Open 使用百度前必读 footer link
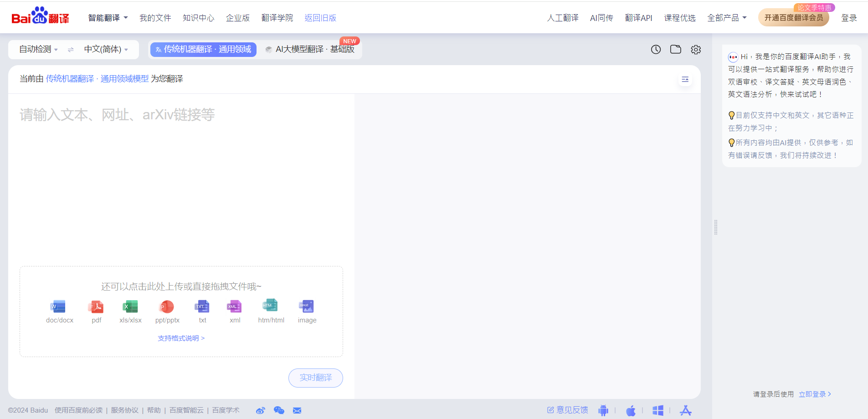This screenshot has width=868, height=419. point(79,410)
